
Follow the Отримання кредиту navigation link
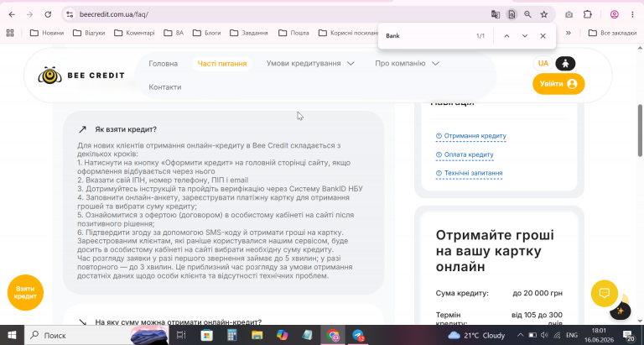470,136
